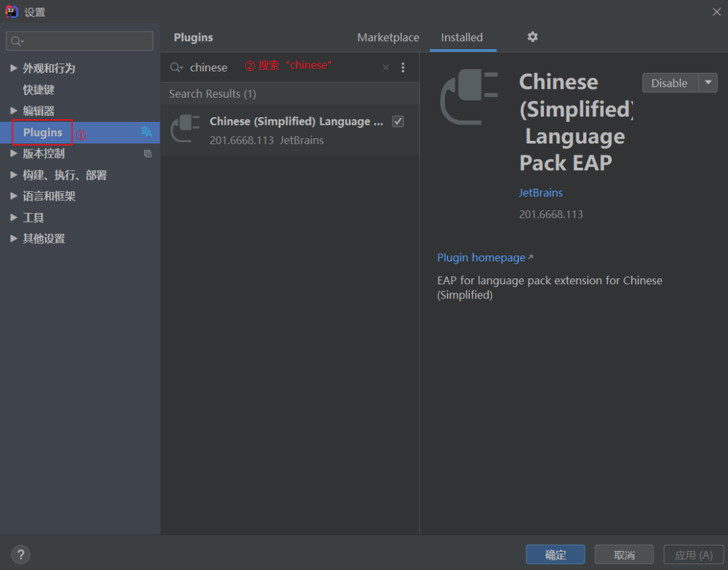Click the translate icon beside Plugins
Screen dimensions: 728x570
146,132
